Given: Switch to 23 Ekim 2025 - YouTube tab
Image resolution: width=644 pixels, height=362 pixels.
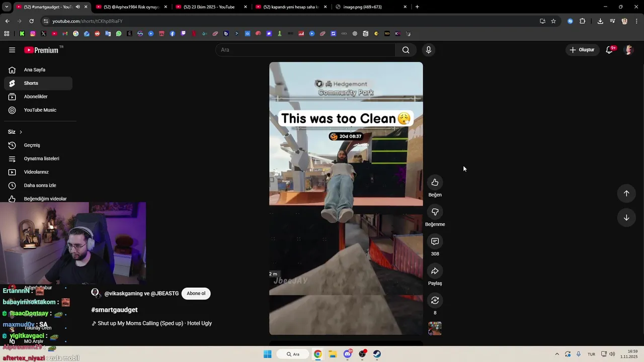Looking at the screenshot, I should coord(211,7).
